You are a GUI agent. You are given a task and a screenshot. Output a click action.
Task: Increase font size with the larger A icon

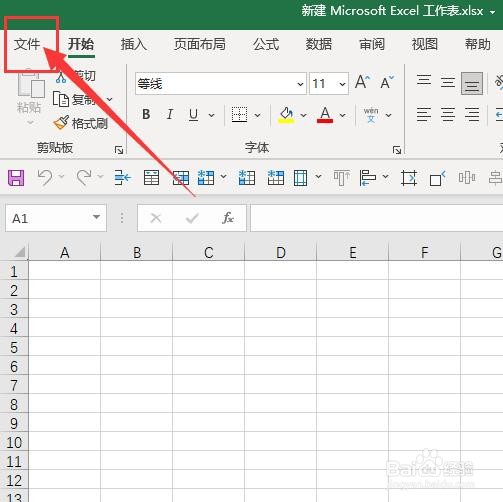click(x=362, y=82)
